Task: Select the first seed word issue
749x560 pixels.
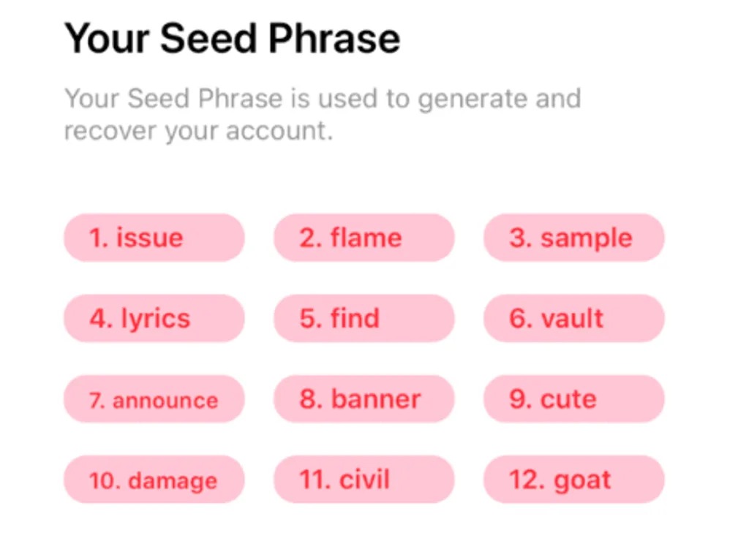Action: point(154,238)
